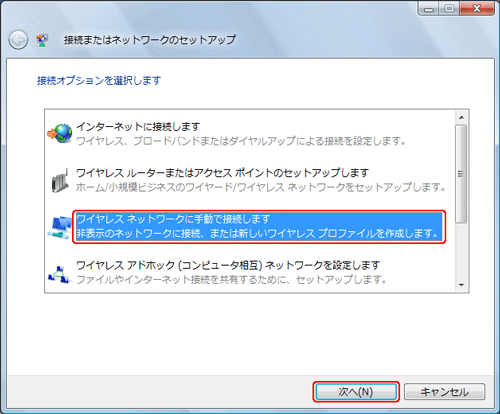Click the list scrollbar up arrow
The width and height of the screenshot is (500, 414).
coord(461,117)
